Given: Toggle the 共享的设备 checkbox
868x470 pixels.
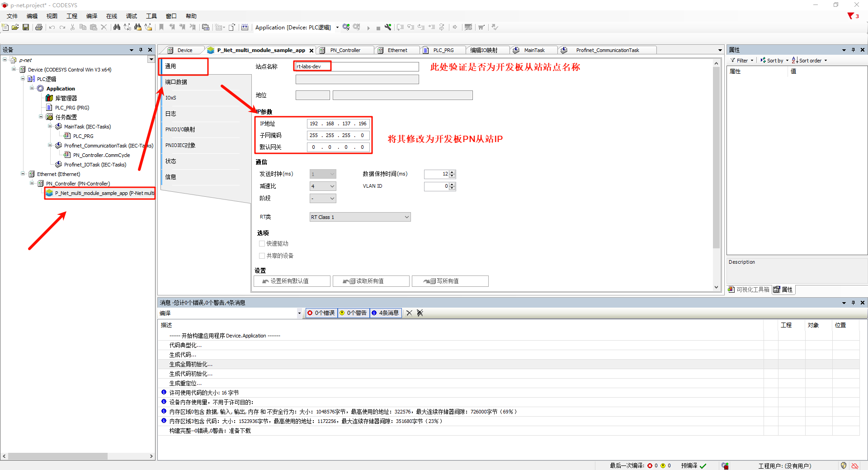Looking at the screenshot, I should click(262, 256).
